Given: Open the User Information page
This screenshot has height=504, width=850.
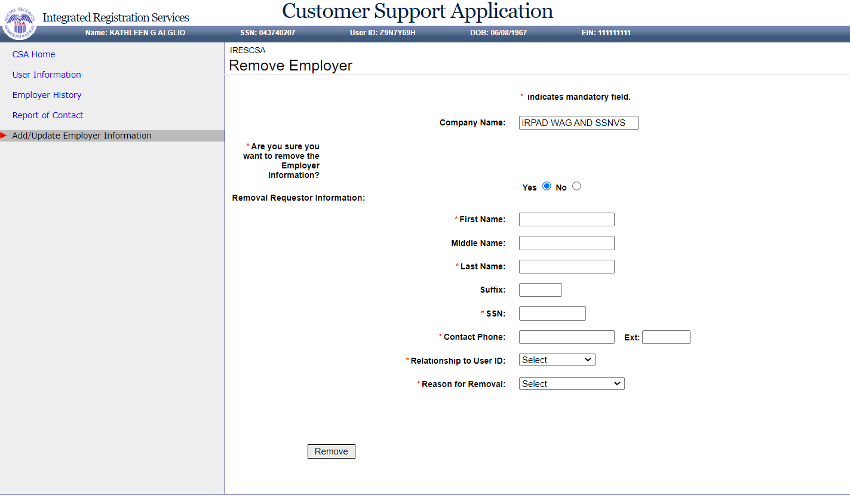Looking at the screenshot, I should (x=47, y=75).
